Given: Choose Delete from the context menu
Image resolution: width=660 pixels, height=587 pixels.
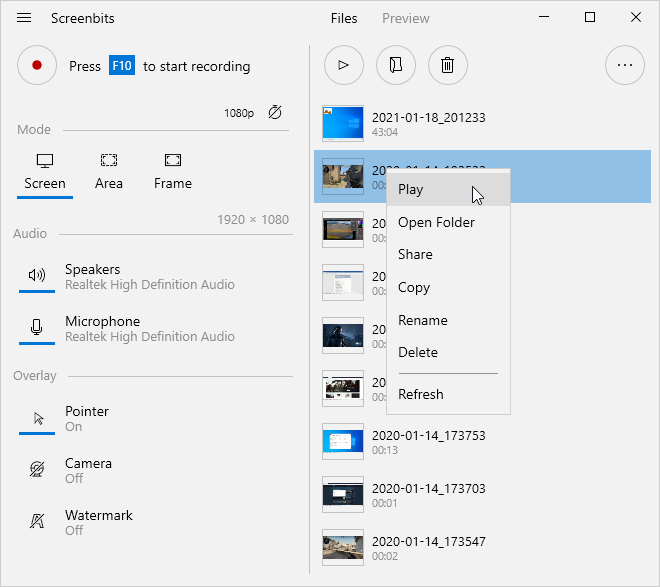Looking at the screenshot, I should pos(448,352).
